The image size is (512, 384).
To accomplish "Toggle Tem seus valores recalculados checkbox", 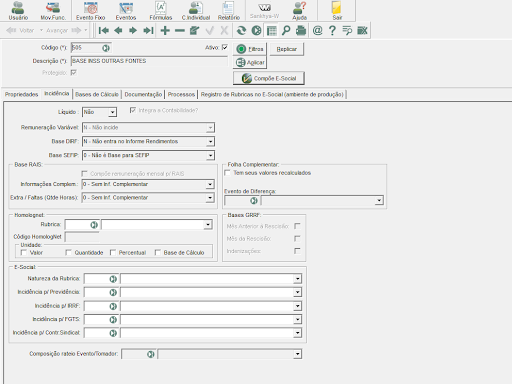I will (x=228, y=173).
